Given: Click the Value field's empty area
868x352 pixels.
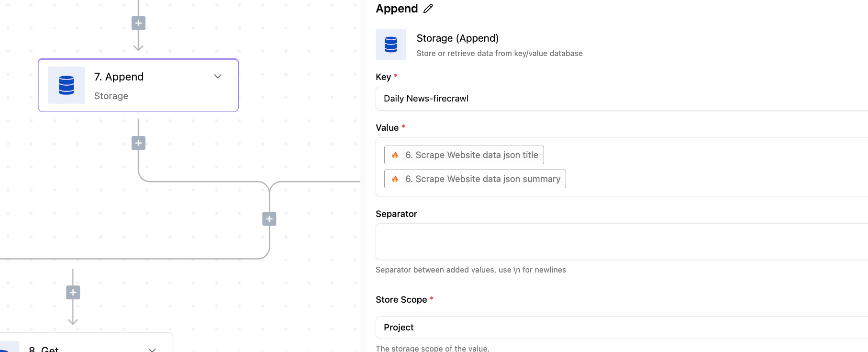Looking at the screenshot, I should point(718,167).
